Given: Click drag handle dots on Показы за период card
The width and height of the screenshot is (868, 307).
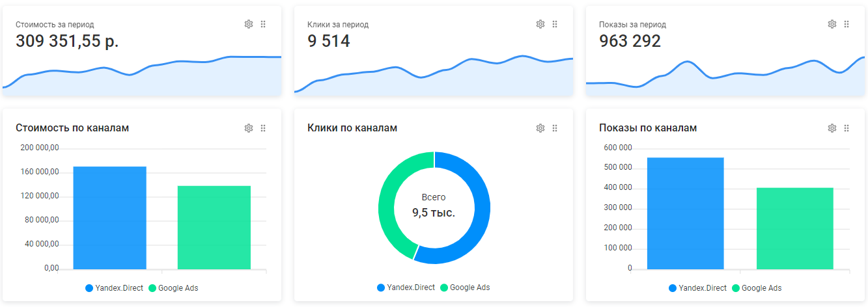Looking at the screenshot, I should (x=847, y=24).
